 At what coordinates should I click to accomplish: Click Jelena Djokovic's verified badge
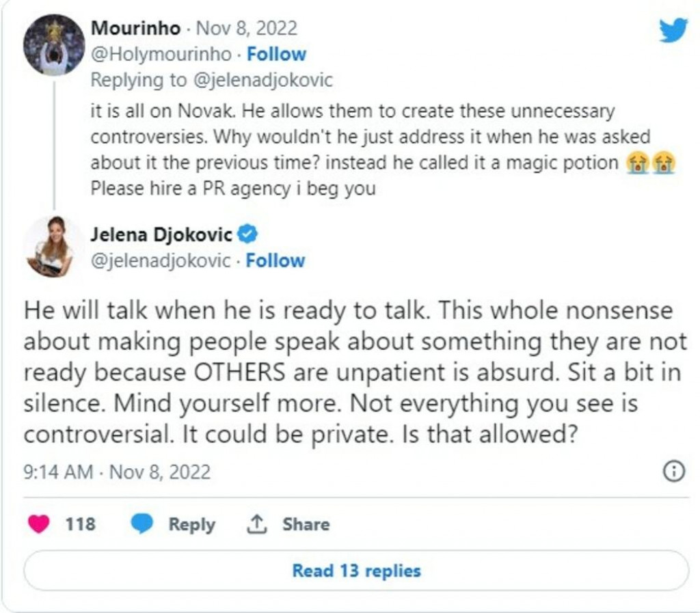point(247,235)
